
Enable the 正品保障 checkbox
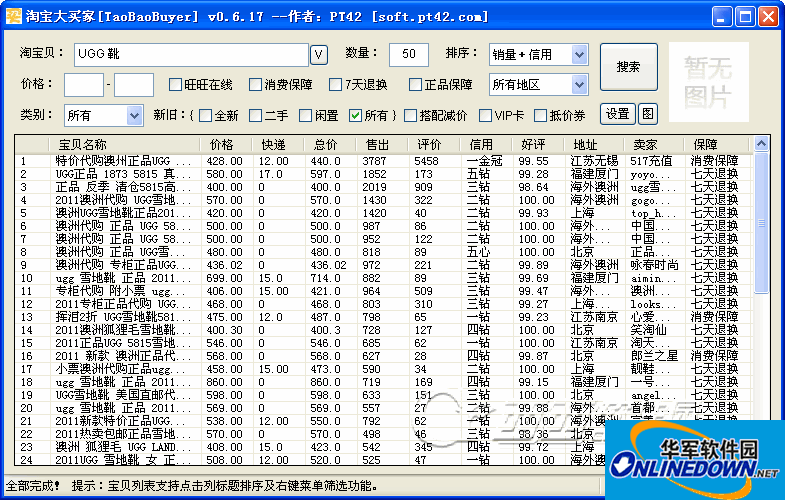(x=415, y=85)
